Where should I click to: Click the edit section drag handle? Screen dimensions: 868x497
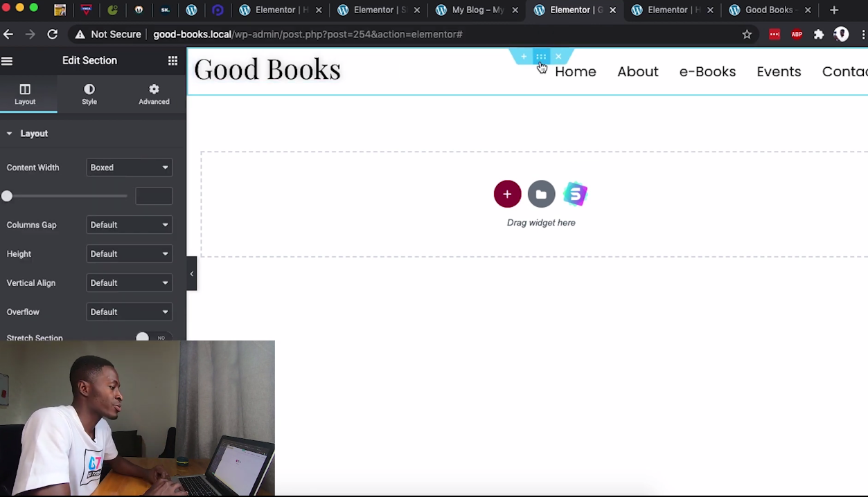point(541,57)
